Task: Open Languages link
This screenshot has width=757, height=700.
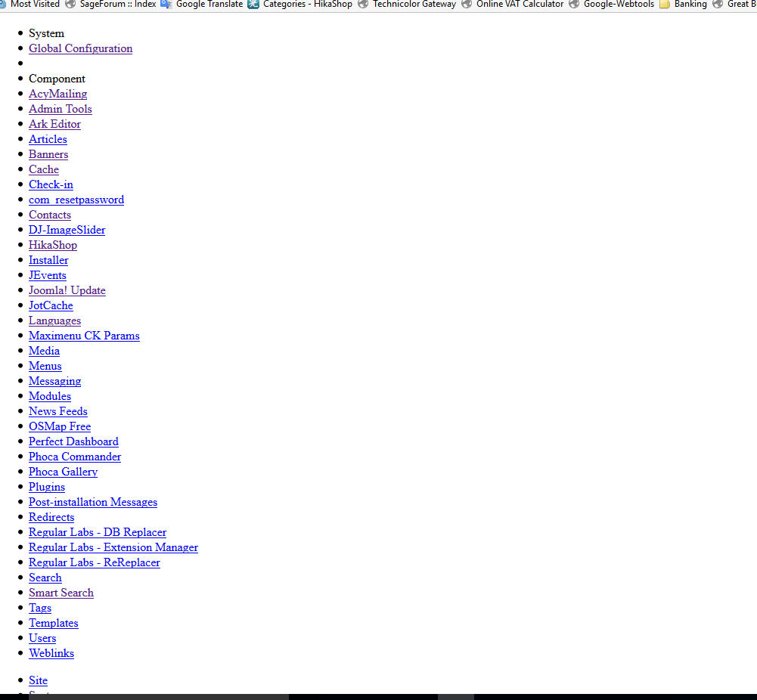Action: [54, 321]
